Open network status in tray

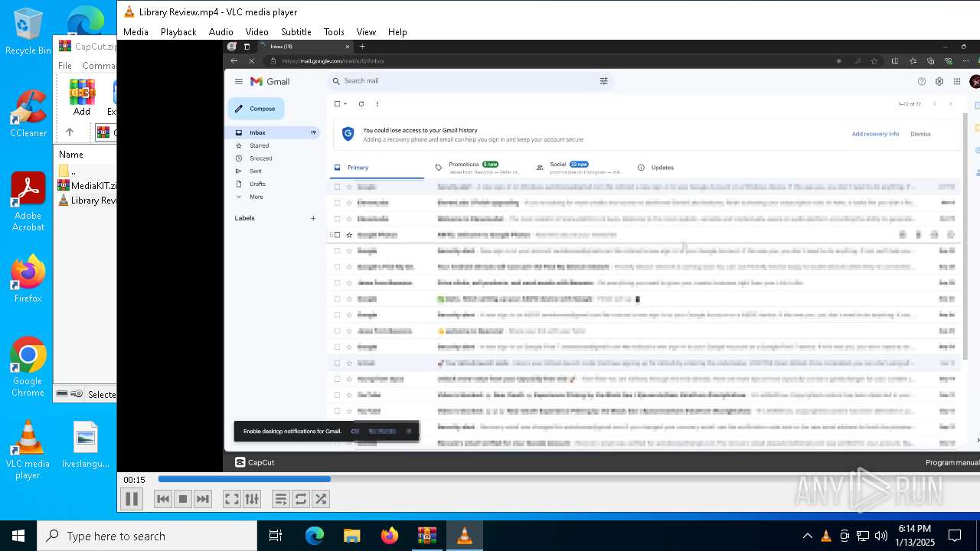[863, 536]
